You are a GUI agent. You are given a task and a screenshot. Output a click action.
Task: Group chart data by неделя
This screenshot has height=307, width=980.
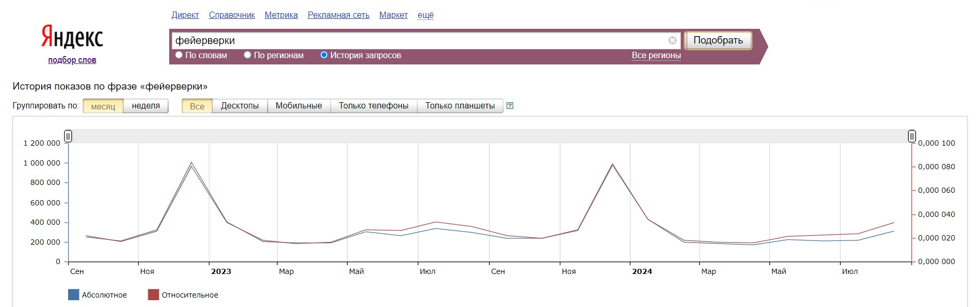[x=146, y=106]
